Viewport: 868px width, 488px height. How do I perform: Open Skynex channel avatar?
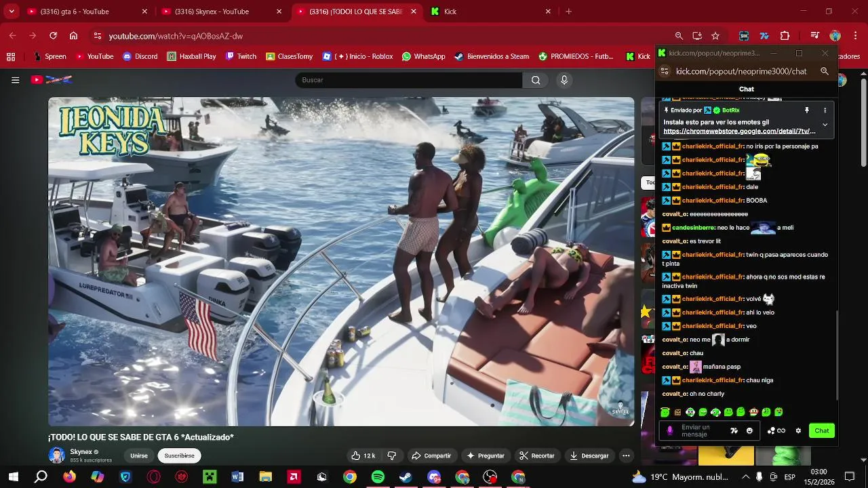(x=57, y=455)
